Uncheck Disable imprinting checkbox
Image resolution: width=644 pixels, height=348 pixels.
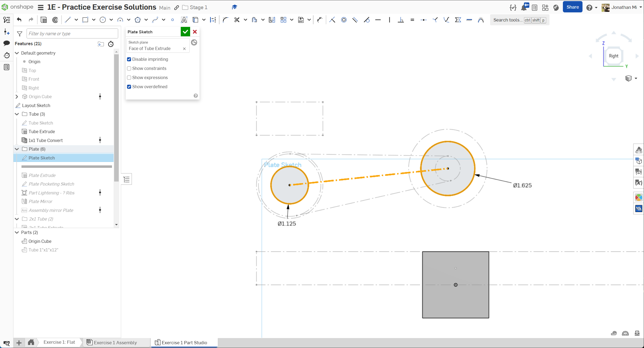[129, 59]
